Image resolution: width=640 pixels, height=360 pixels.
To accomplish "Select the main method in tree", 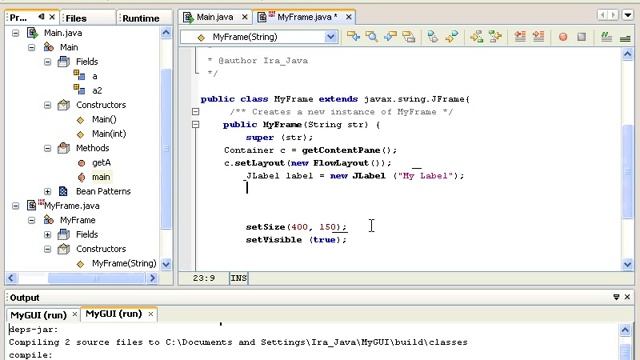I will 101,177.
